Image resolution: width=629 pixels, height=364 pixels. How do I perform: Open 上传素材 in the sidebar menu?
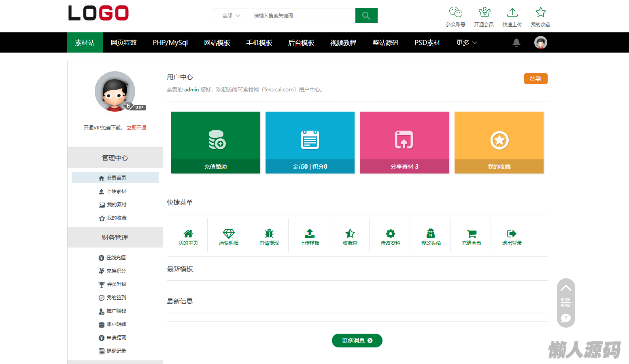(115, 191)
